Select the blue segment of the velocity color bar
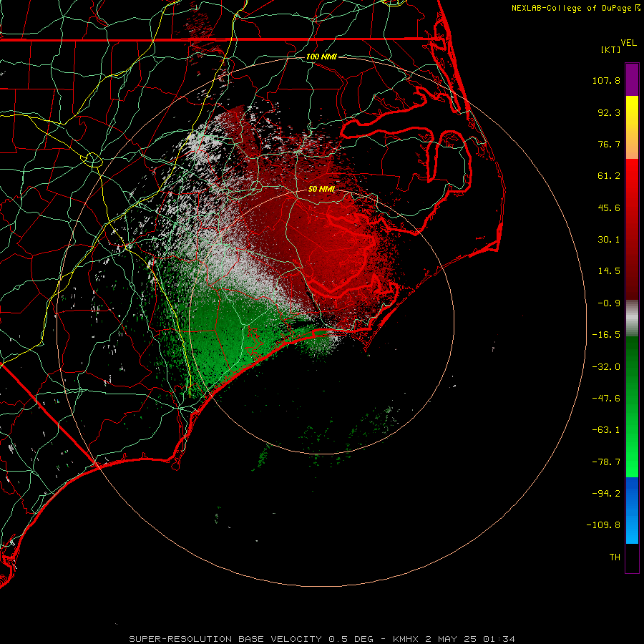This screenshot has height=644, width=644. coord(632,510)
